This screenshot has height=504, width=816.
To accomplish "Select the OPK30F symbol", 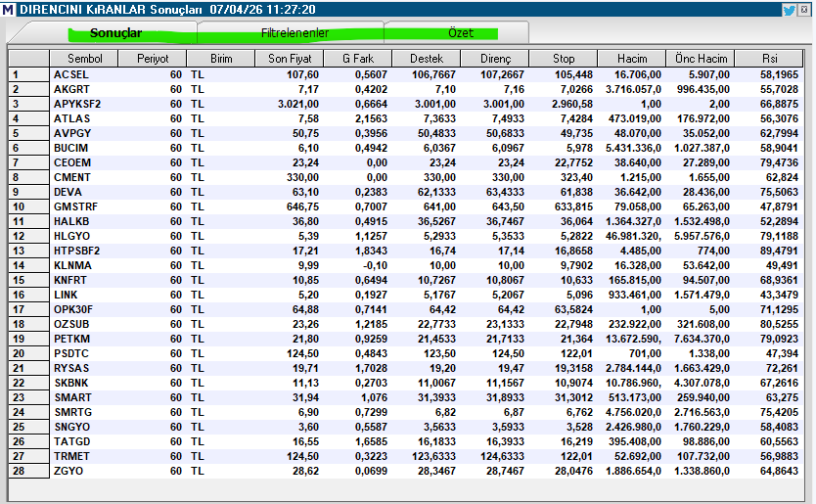I will 73,309.
